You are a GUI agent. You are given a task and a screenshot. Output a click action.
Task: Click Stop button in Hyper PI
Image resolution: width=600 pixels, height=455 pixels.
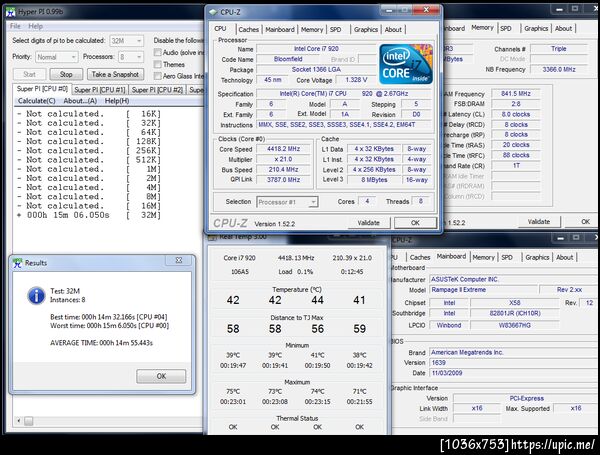pyautogui.click(x=66, y=74)
